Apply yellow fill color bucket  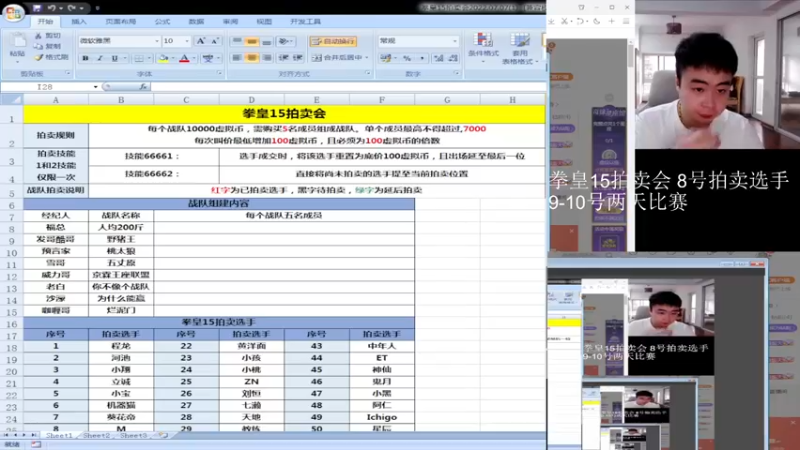click(163, 59)
